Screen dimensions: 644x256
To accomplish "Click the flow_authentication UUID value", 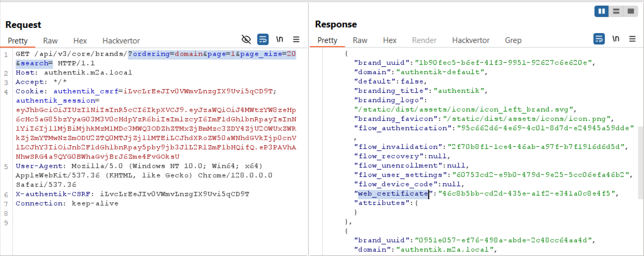I will pyautogui.click(x=545, y=128).
